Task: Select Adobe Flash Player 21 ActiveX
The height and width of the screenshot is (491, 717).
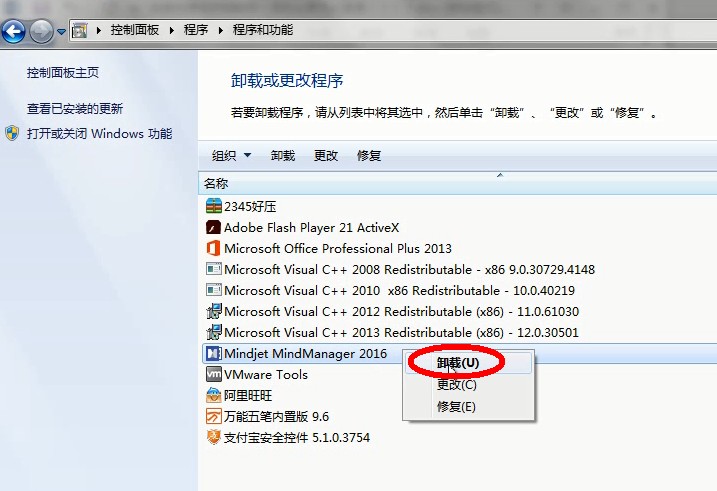Action: [x=311, y=228]
